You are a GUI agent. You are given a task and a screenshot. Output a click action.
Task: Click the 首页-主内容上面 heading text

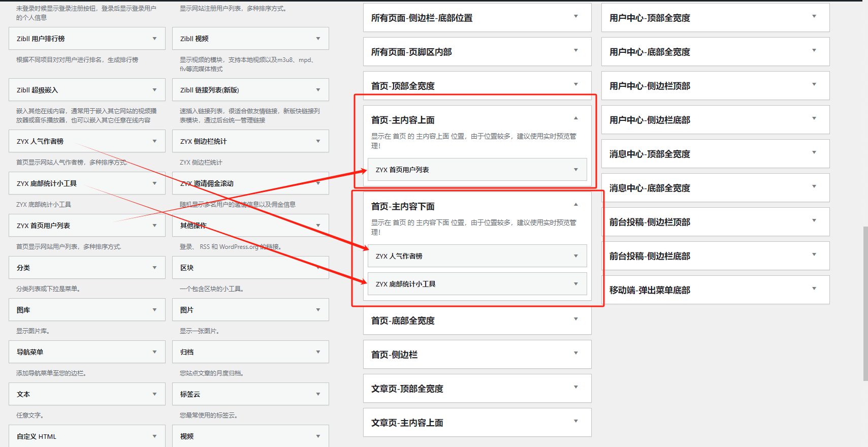coord(403,120)
